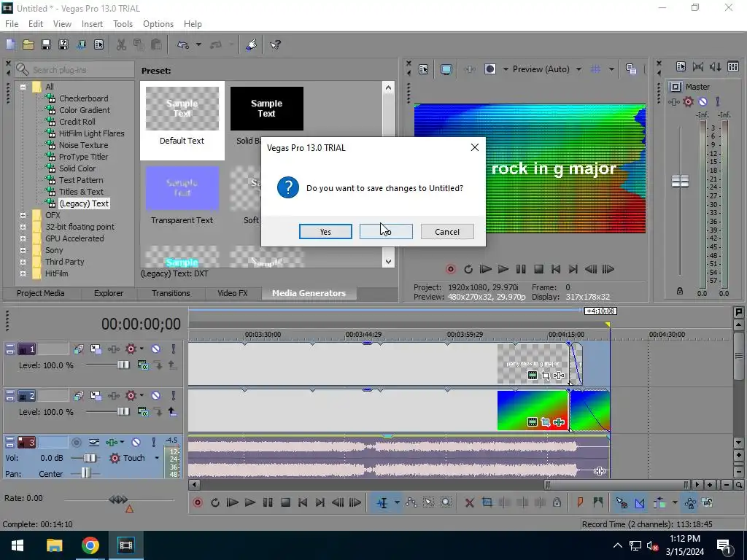Switch to the Transitions tab
Screen dimensions: 747x560
[x=171, y=293]
